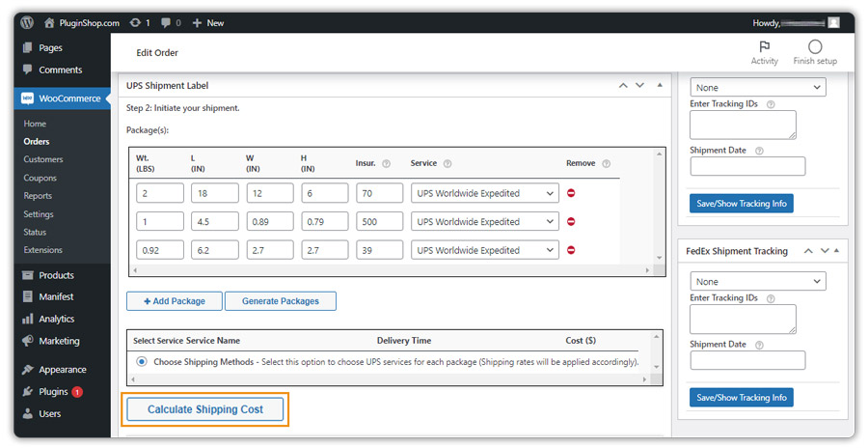
Task: Open WooCommerce Settings submenu
Action: [39, 214]
